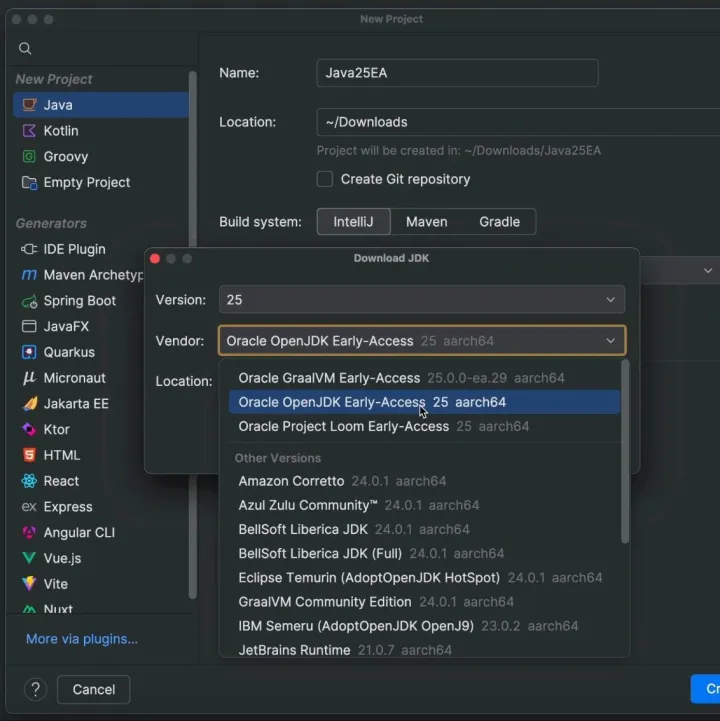Open the Version 25 dropdown
Image resolution: width=720 pixels, height=721 pixels.
(422, 300)
